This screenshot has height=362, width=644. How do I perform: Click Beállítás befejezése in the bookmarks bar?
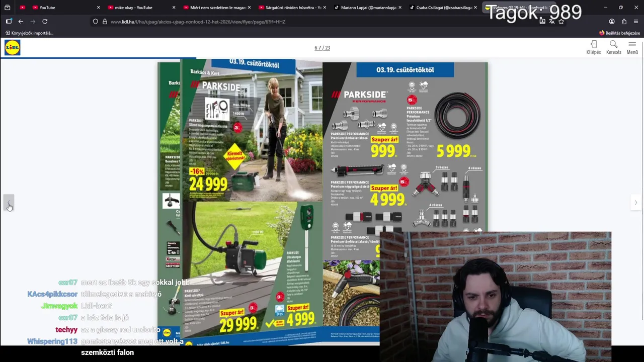coord(619,33)
